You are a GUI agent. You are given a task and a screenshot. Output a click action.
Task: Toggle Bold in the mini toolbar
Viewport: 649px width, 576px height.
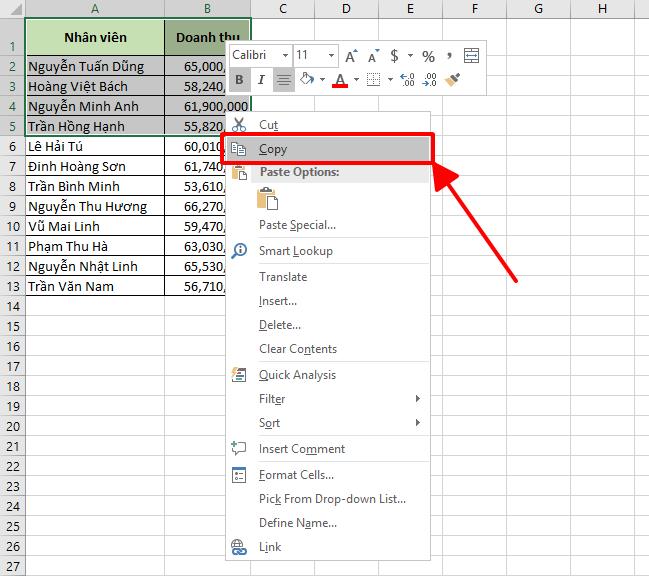click(x=239, y=80)
